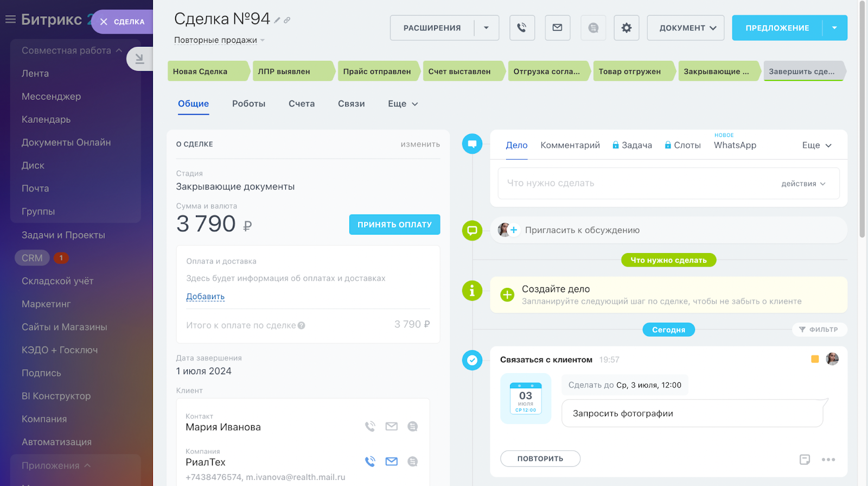868x486 pixels.
Task: Open the ДОКУМЕНТ dropdown
Action: pos(686,28)
